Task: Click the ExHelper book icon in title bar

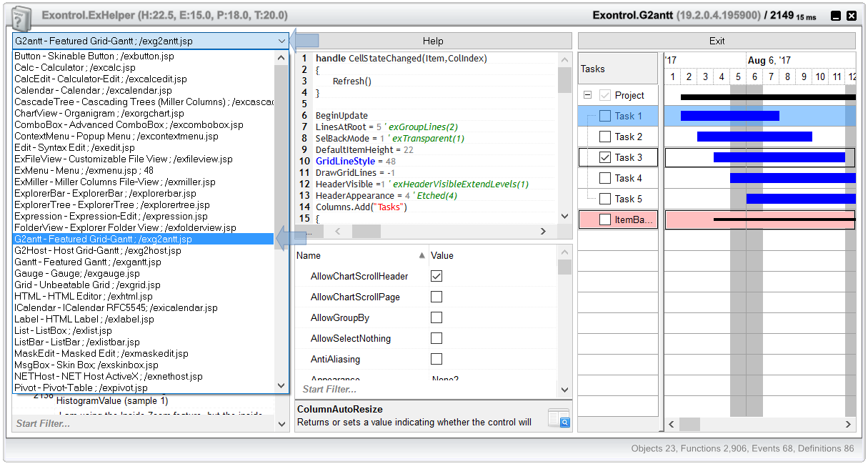Action: [x=22, y=16]
